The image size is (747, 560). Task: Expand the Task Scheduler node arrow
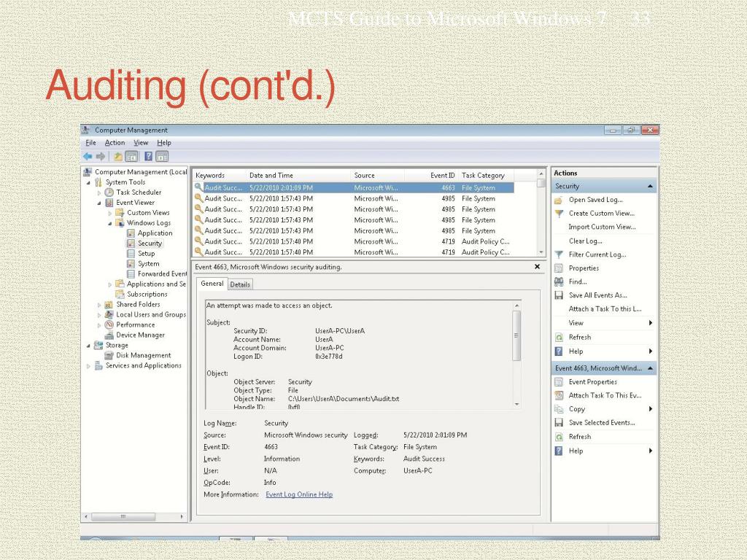[x=99, y=192]
